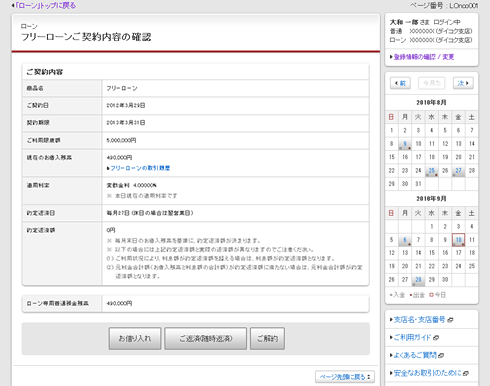Viewport: 490px width, 386px height.
Task: Click the 毎月27日 repayment date text
Action: (150, 213)
